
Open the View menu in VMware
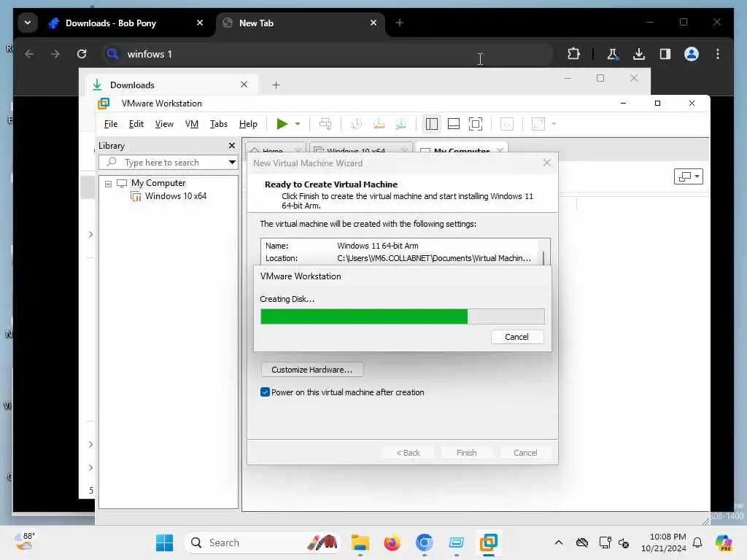click(x=164, y=124)
